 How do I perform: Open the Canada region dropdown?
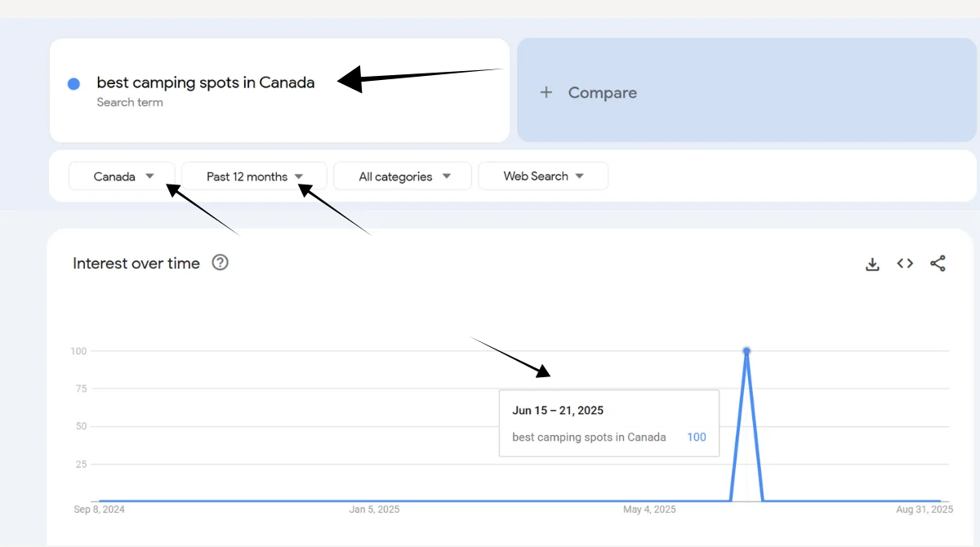122,176
